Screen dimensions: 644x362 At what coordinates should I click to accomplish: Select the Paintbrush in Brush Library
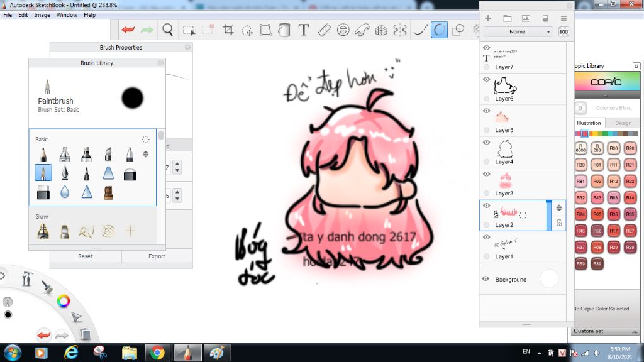[43, 173]
